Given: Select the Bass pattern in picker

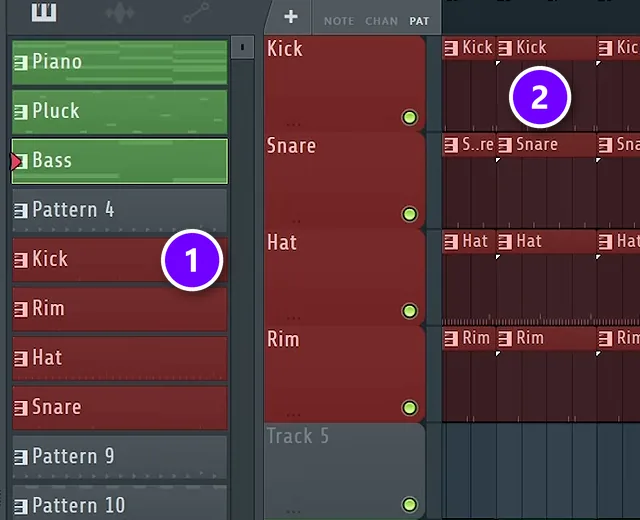Looking at the screenshot, I should [120, 161].
